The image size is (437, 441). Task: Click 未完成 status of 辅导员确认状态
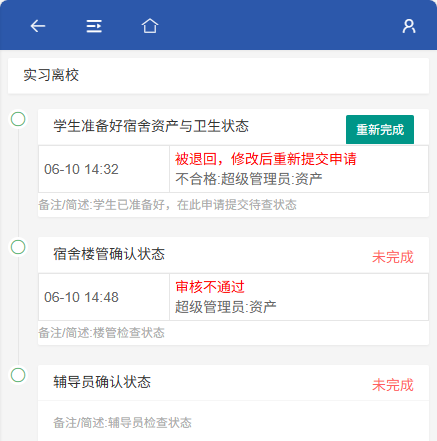click(393, 385)
